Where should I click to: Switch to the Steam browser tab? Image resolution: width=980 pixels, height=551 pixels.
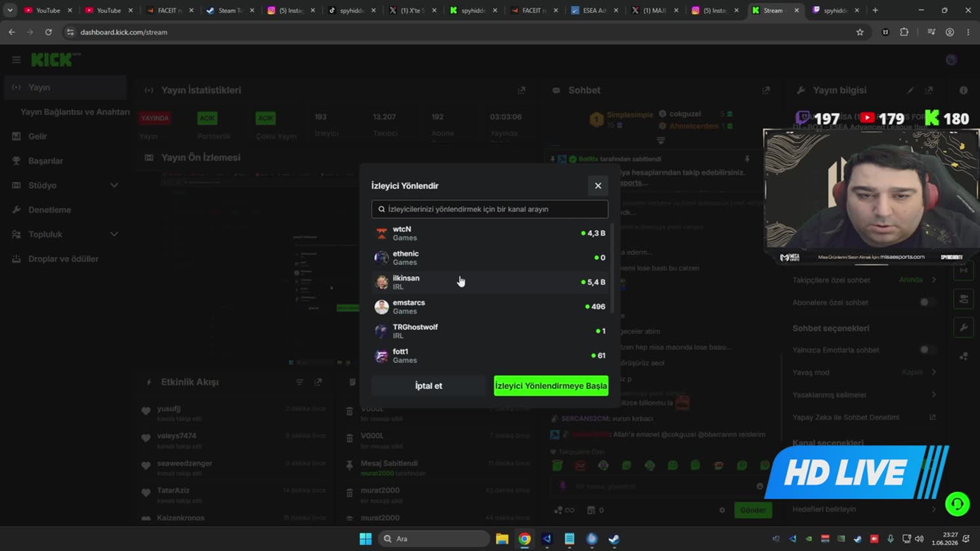tap(230, 10)
